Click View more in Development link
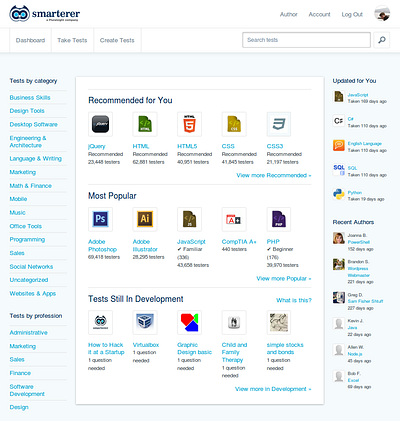This screenshot has height=421, width=400. [273, 389]
